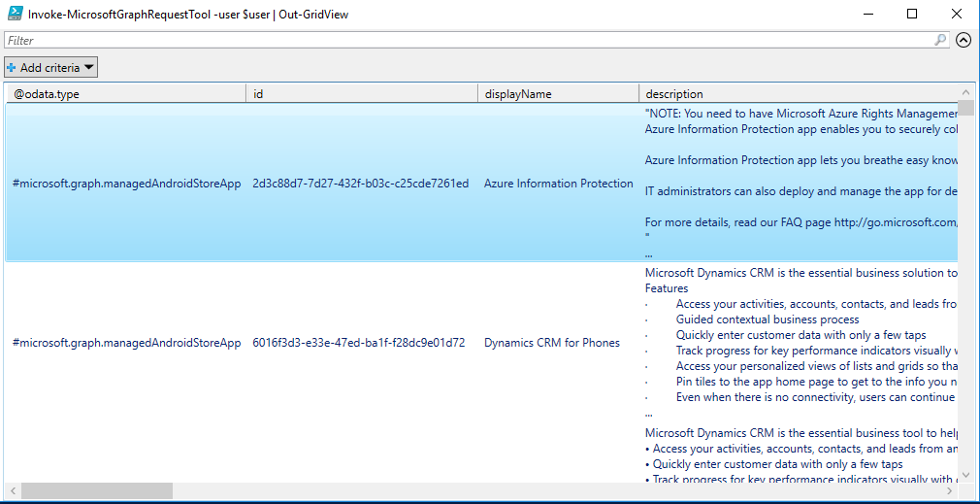980x504 pixels.
Task: Open the Add criteria dropdown
Action: (x=50, y=67)
